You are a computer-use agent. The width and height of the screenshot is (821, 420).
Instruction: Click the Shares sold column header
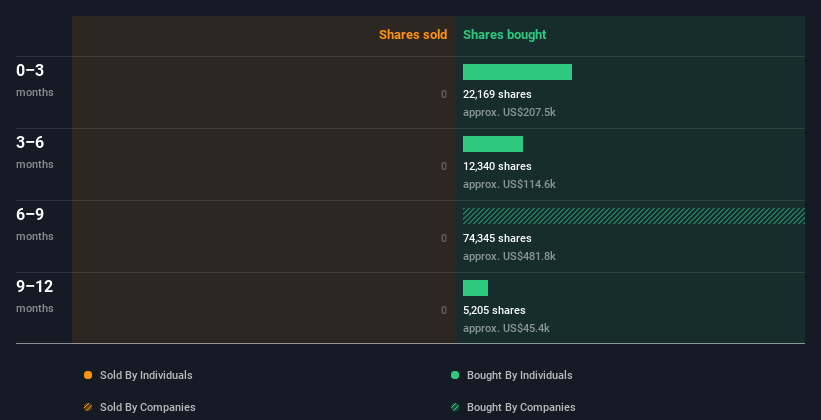pyautogui.click(x=413, y=35)
